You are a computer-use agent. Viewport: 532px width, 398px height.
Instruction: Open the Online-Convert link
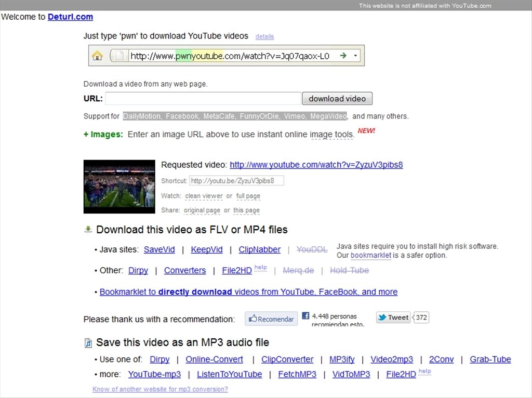pyautogui.click(x=214, y=360)
